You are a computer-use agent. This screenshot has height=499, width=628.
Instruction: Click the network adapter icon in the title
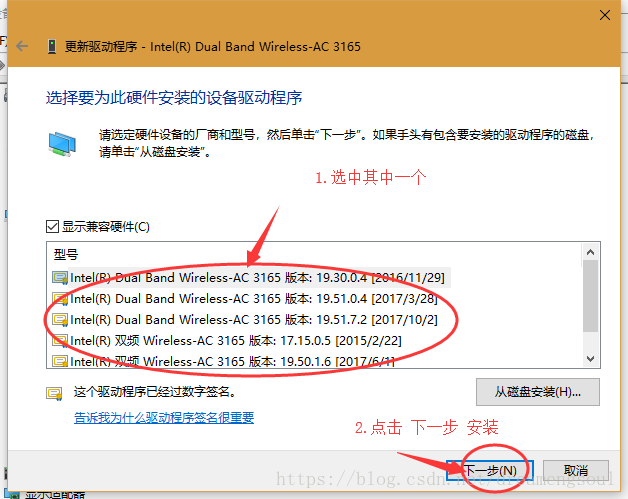[52, 46]
